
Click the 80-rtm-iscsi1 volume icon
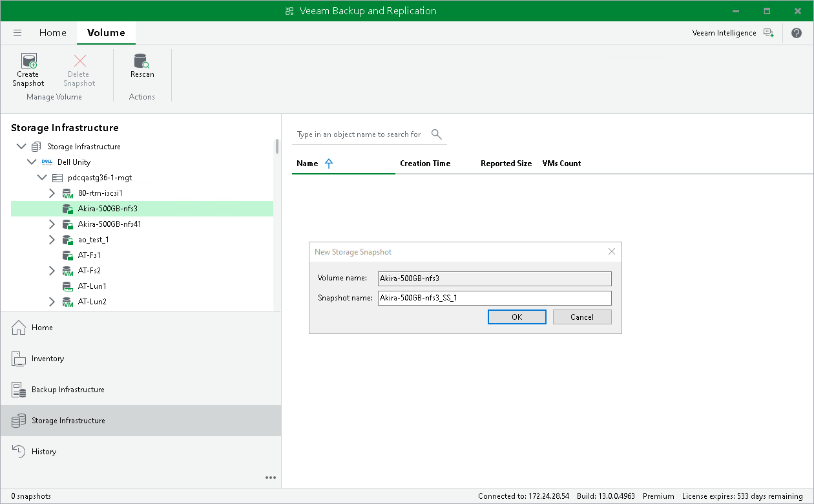pyautogui.click(x=67, y=193)
